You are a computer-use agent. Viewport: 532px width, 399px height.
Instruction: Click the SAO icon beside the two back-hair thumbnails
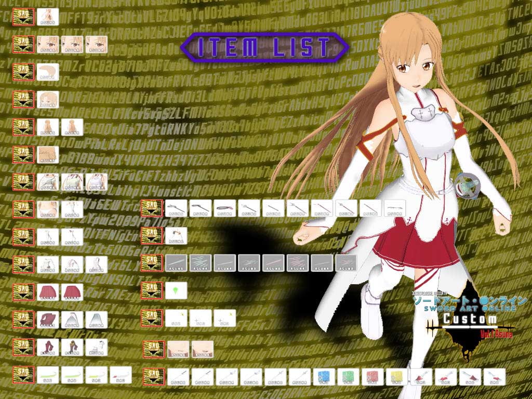pyautogui.click(x=23, y=127)
